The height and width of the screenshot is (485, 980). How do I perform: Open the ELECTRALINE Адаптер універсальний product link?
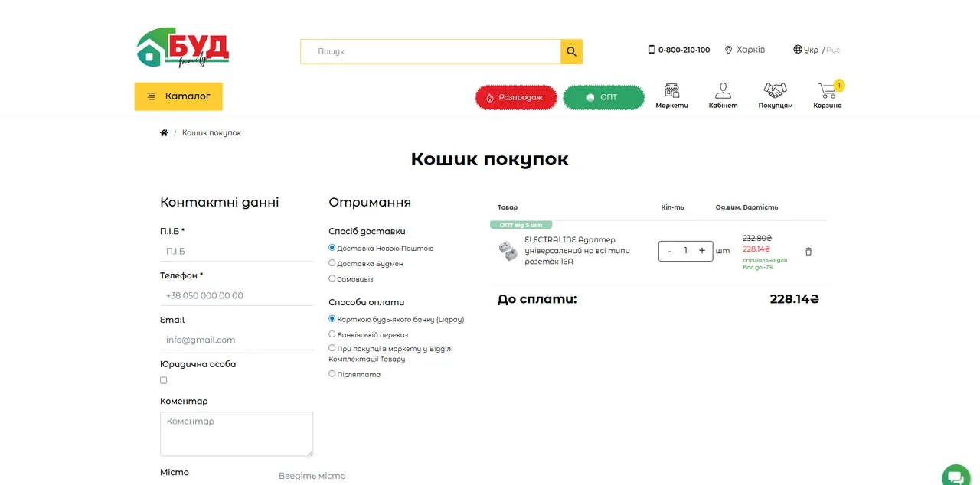577,251
